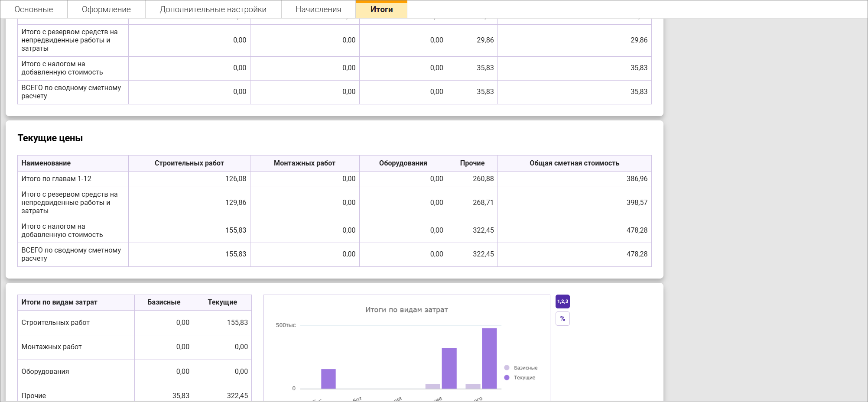The height and width of the screenshot is (402, 868).
Task: Switch chart to percent display mode
Action: coord(562,319)
